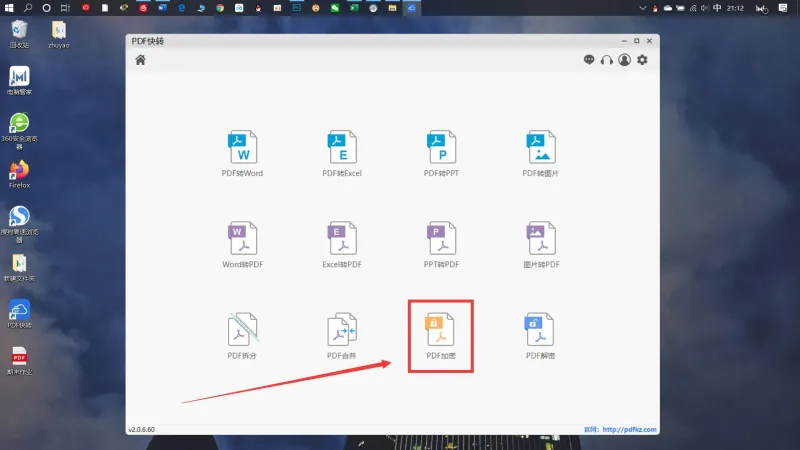
Task: Open the Firefox desktop shortcut
Action: click(x=19, y=174)
